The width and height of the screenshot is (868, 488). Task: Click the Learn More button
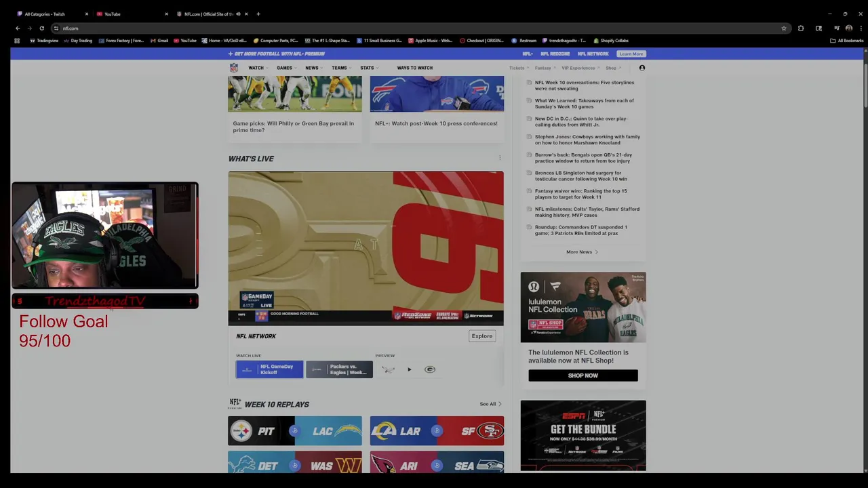pos(631,54)
